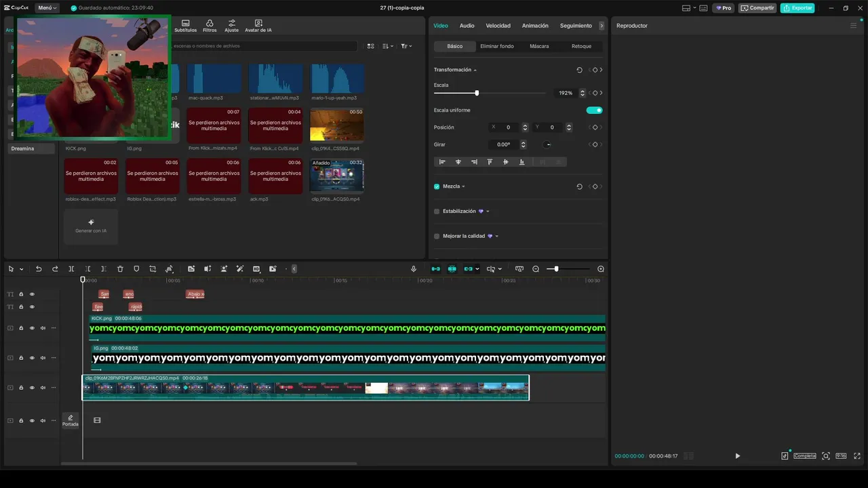Align the clip to the left
868x488 pixels.
click(x=442, y=162)
